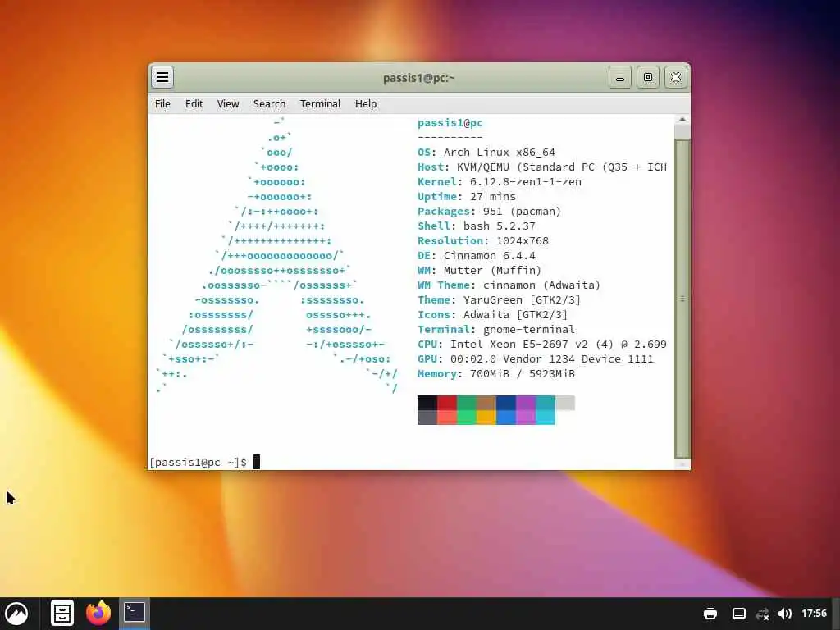Open the Edit menu
The width and height of the screenshot is (840, 630).
[194, 104]
